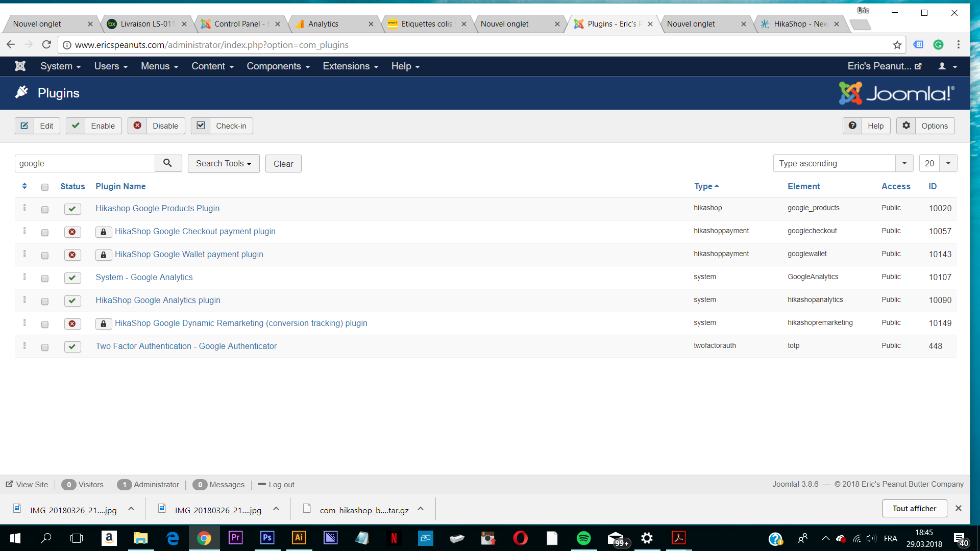The height and width of the screenshot is (551, 980).
Task: Open the Components menu
Action: [x=278, y=66]
